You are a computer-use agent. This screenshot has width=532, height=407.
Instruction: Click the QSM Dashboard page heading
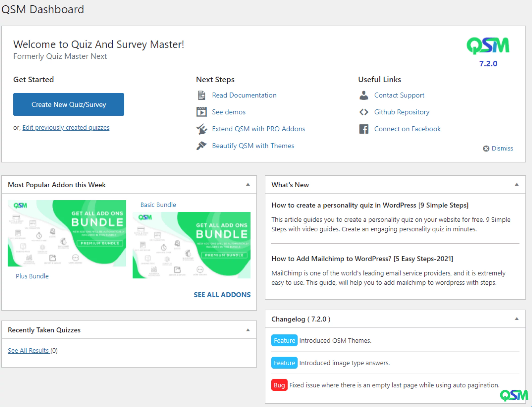43,9
